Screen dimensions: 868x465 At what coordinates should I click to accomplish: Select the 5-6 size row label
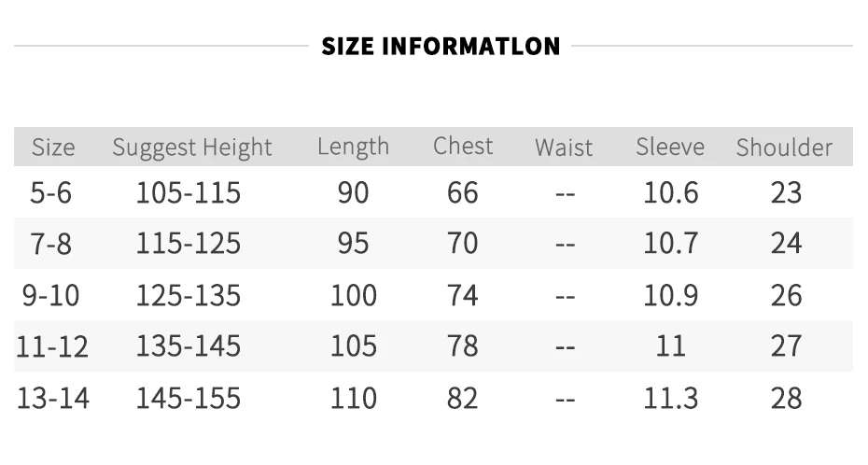pyautogui.click(x=51, y=193)
